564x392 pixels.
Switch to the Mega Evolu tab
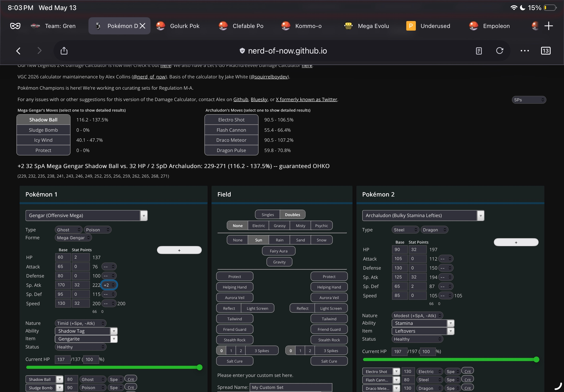[369, 26]
